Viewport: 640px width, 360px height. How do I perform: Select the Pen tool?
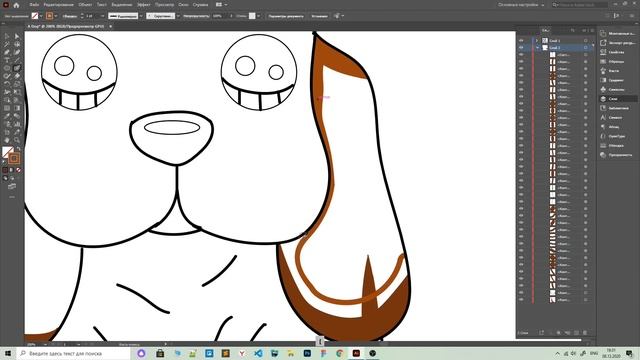pos(7,52)
